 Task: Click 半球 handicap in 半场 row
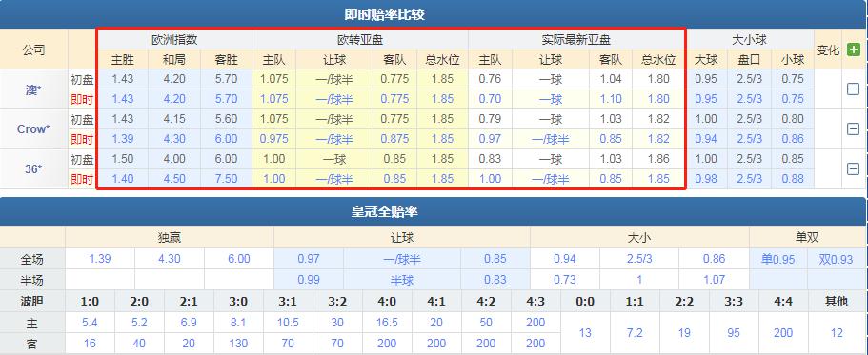(402, 280)
